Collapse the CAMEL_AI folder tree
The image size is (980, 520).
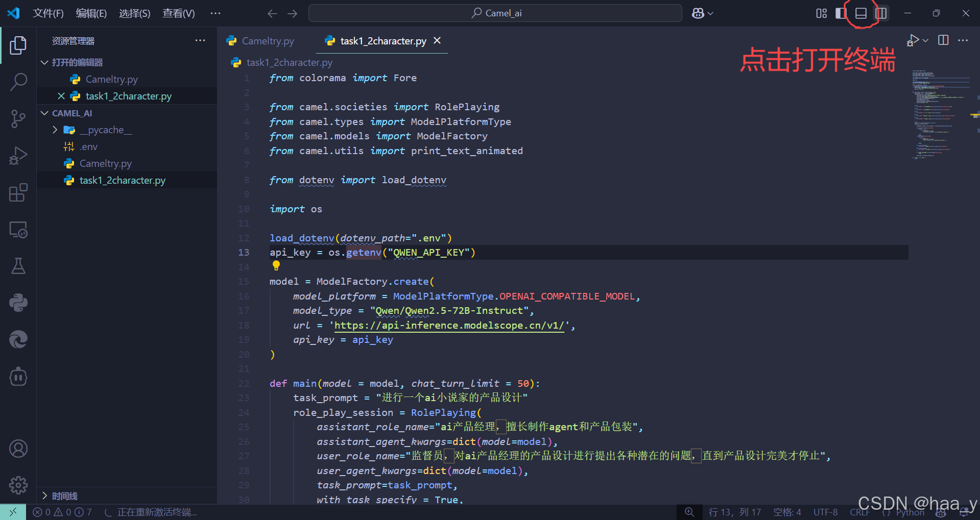pyautogui.click(x=44, y=113)
